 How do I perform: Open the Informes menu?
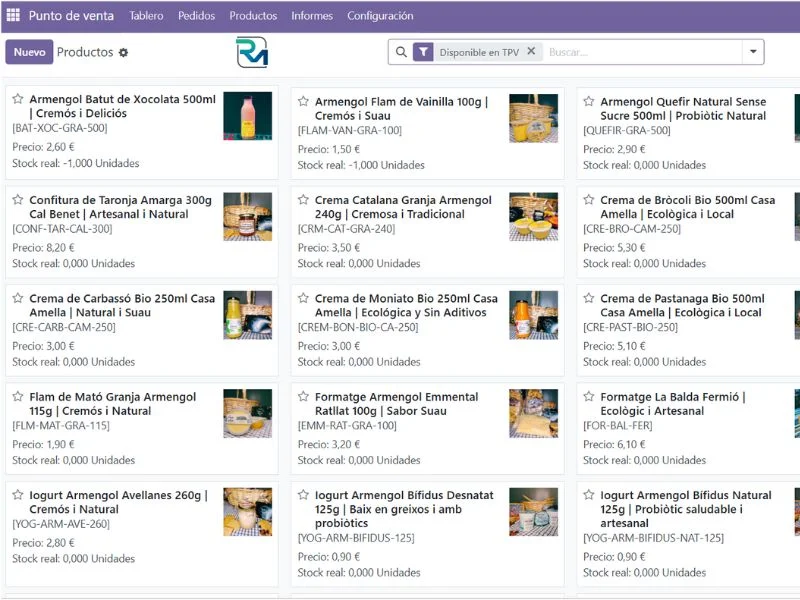(x=312, y=16)
